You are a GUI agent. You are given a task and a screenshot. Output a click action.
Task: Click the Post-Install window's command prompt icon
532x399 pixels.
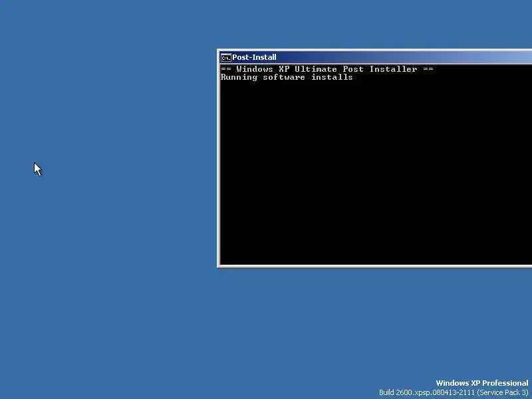coord(225,58)
